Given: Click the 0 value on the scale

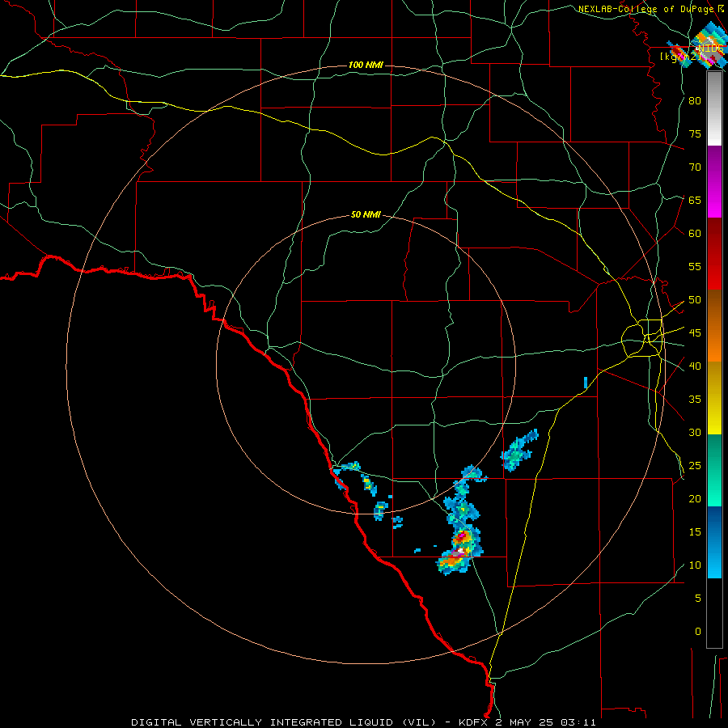Looking at the screenshot, I should [698, 632].
